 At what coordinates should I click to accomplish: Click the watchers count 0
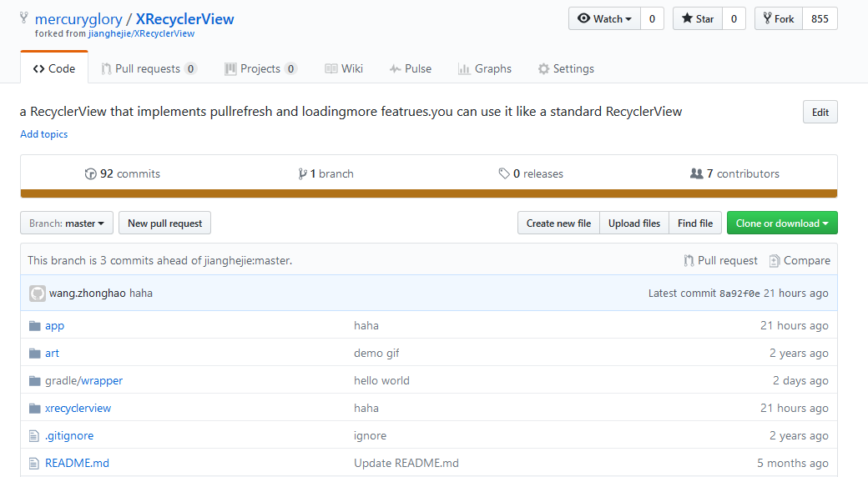652,19
